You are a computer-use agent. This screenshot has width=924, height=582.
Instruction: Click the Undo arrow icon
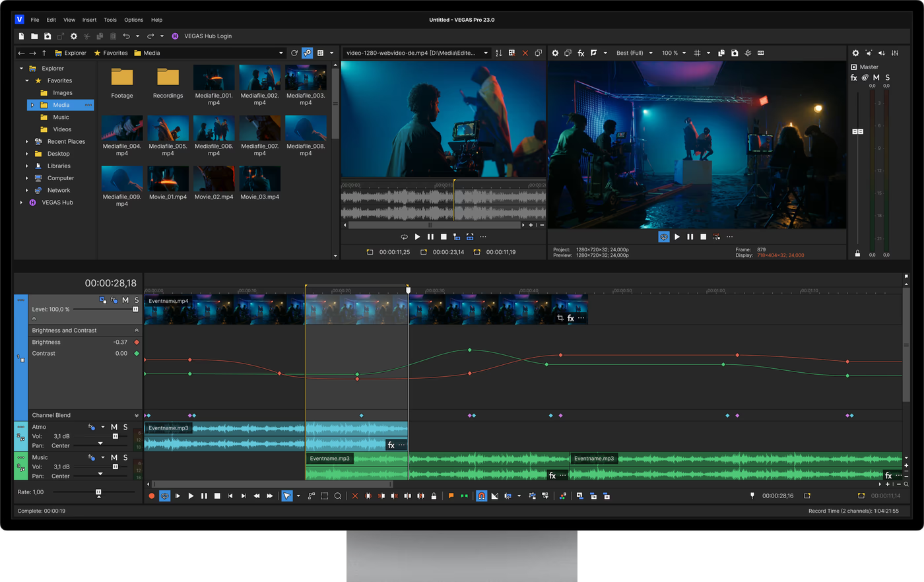(x=127, y=36)
